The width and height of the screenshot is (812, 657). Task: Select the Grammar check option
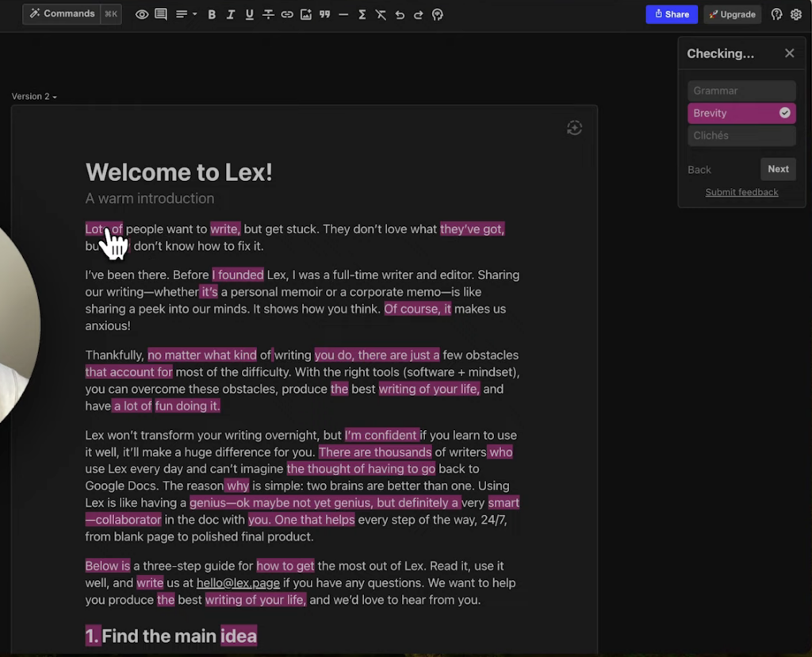click(x=741, y=91)
